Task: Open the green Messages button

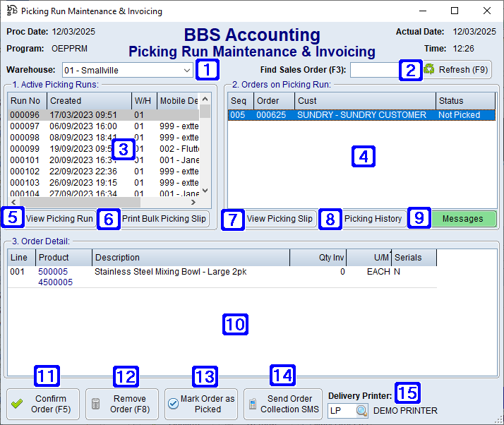Action: point(462,219)
